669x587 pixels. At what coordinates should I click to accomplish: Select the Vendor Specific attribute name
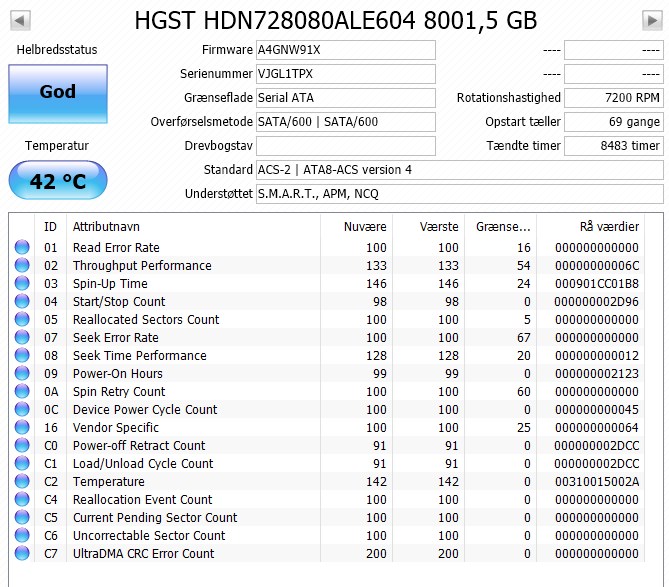click(116, 427)
